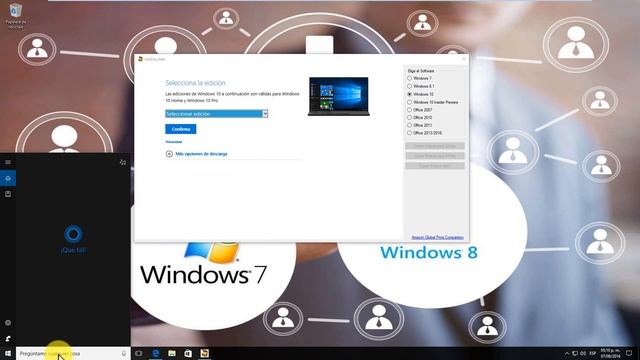Go to Cortana Home
The image size is (640, 360).
pyautogui.click(x=8, y=178)
